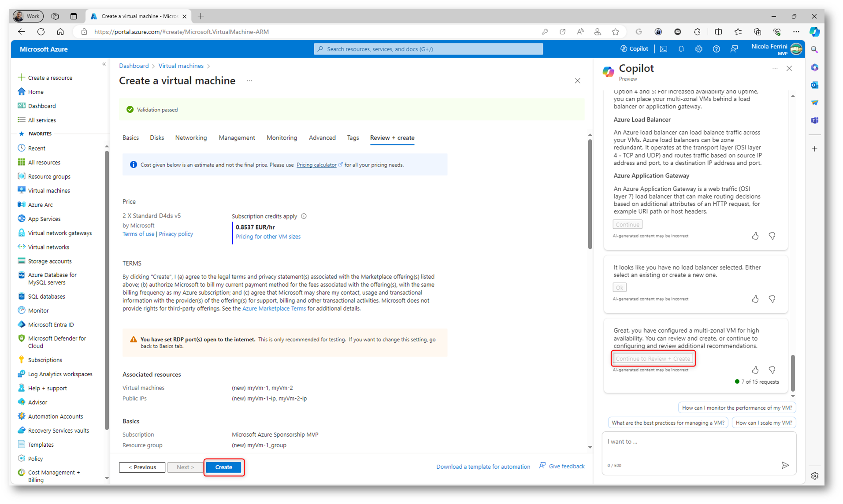The height and width of the screenshot is (504, 843).
Task: Open Azure Arc sidebar item
Action: tap(40, 204)
